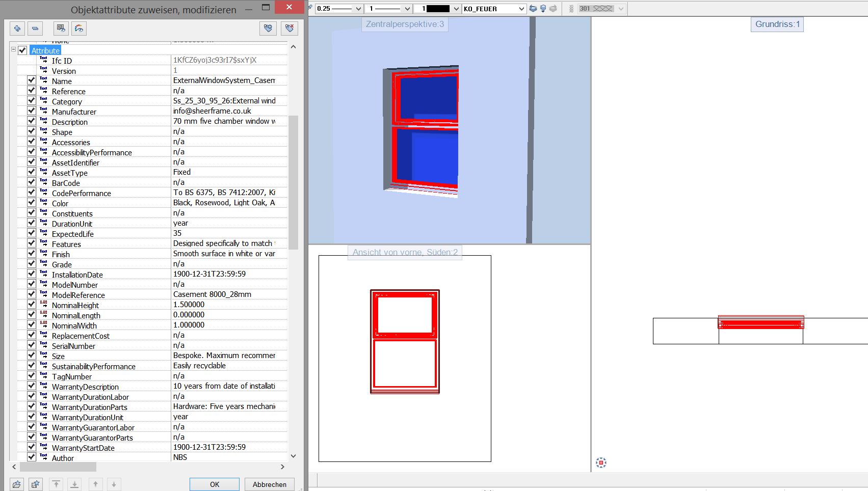Image resolution: width=868 pixels, height=491 pixels.
Task: Open favorites with the folder-star icon
Action: pyautogui.click(x=17, y=484)
